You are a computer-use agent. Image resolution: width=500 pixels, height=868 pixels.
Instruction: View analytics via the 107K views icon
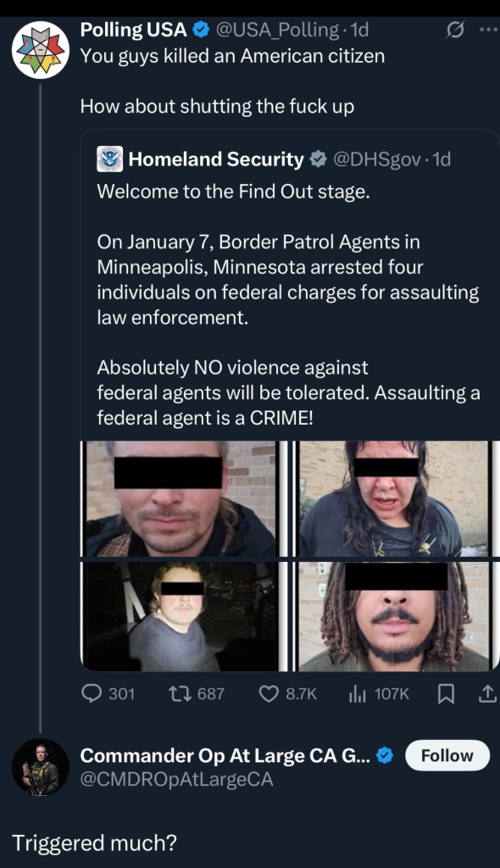click(x=357, y=693)
